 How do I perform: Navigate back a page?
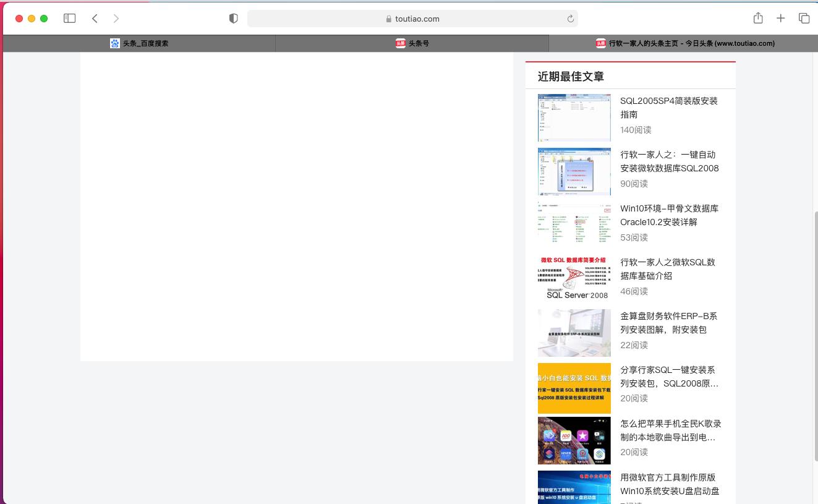[95, 19]
